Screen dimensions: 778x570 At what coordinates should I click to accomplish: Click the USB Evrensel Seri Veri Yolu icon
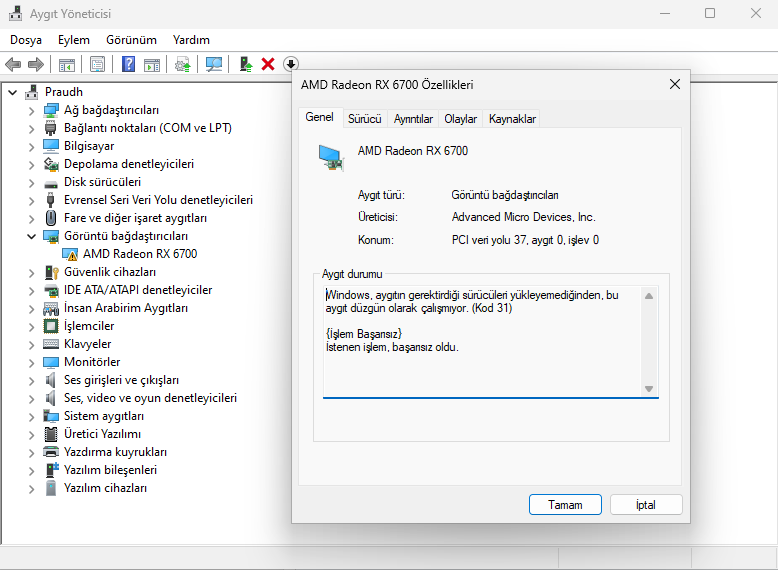[50, 200]
